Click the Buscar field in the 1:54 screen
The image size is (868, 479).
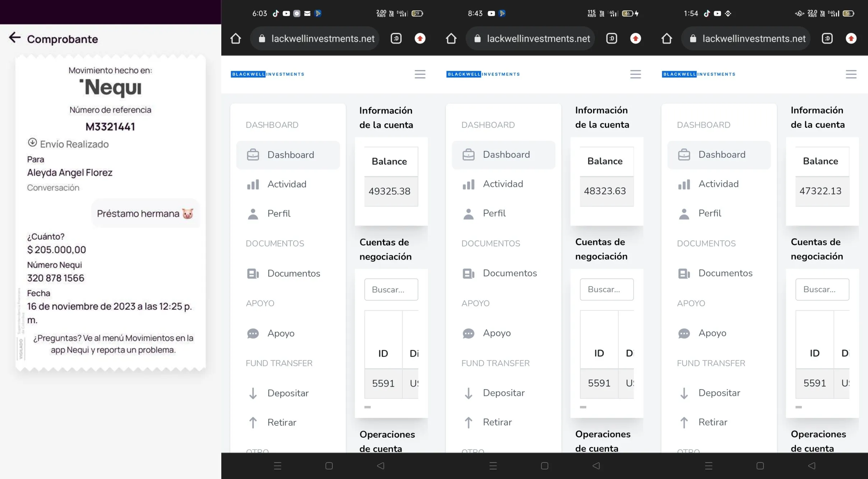point(822,290)
